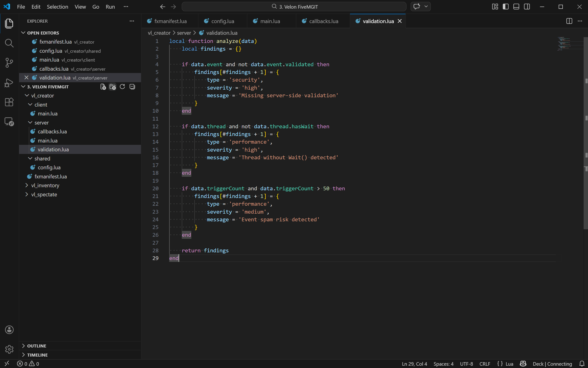Collapse the 3. VELON FIVEMGIT workspace section

(x=23, y=87)
